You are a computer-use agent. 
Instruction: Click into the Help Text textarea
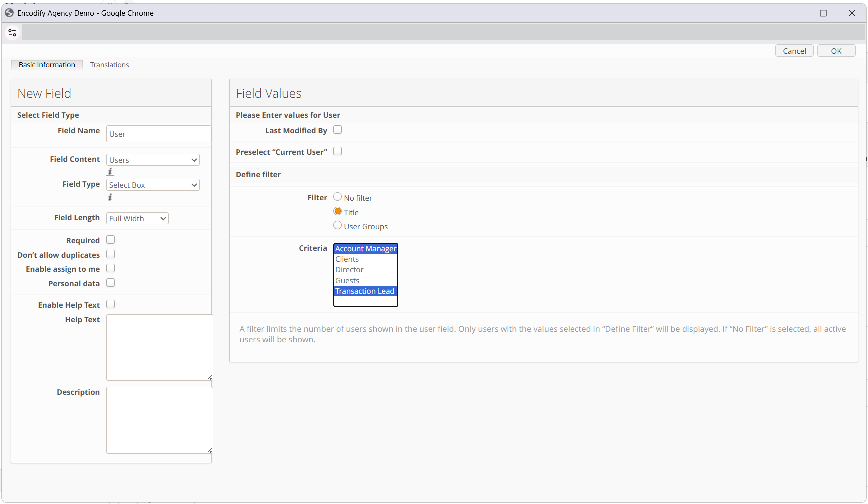(160, 347)
